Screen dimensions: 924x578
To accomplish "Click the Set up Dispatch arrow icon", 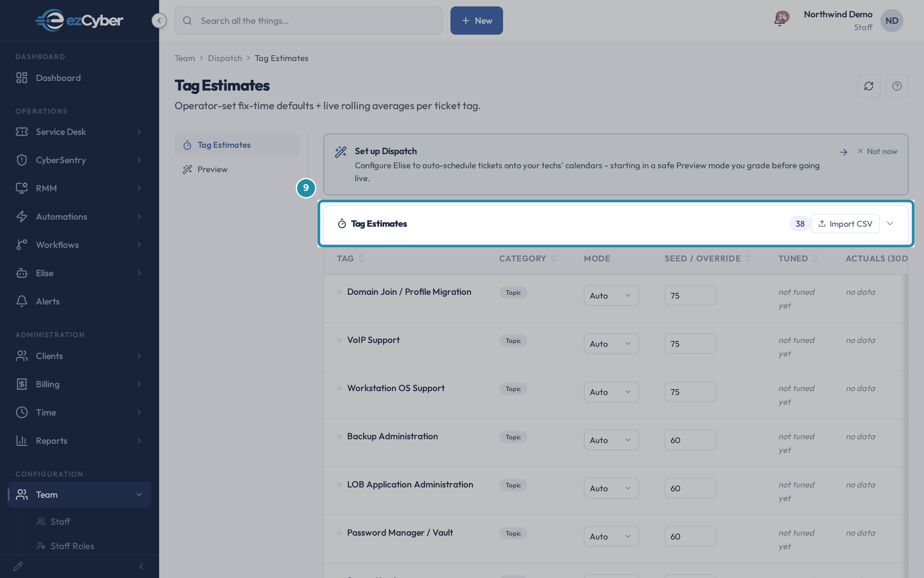I will point(844,152).
